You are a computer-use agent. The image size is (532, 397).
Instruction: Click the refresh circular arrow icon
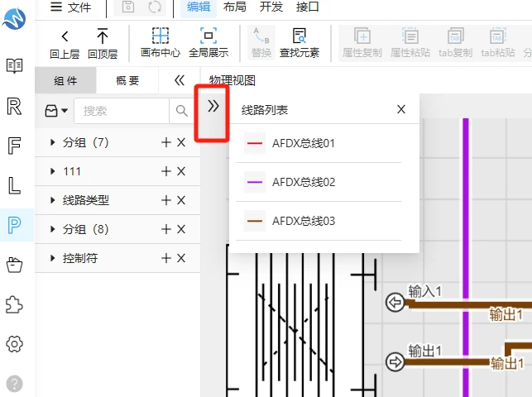pos(155,7)
